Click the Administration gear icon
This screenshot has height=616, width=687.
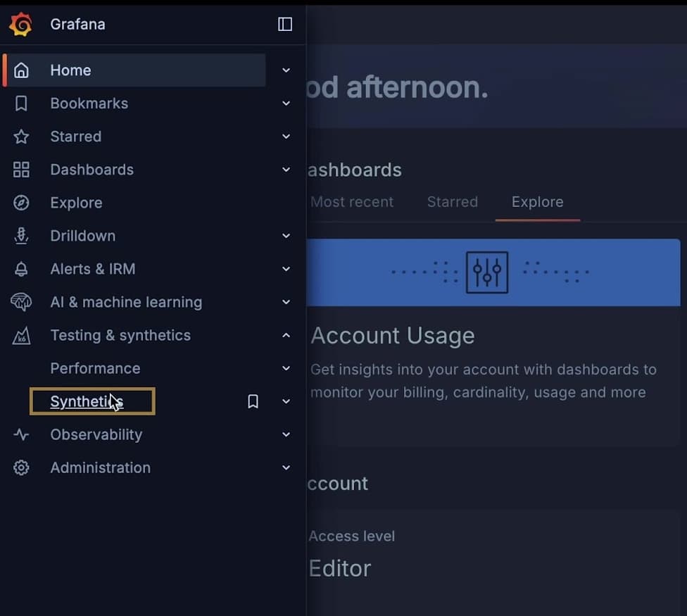pyautogui.click(x=21, y=467)
